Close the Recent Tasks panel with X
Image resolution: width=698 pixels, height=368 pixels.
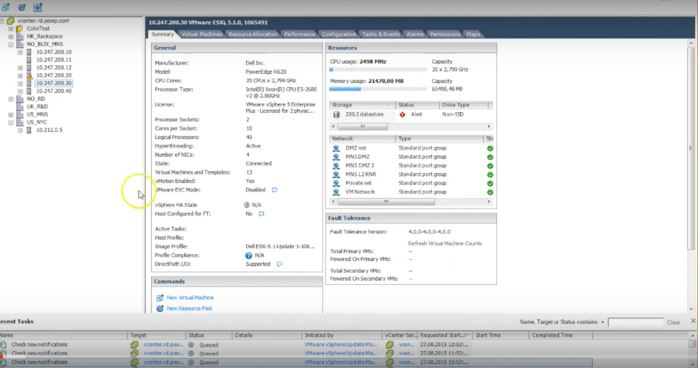(x=693, y=321)
